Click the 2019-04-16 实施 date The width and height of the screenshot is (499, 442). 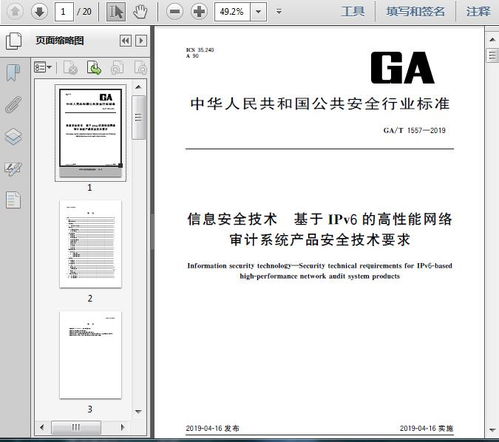426,428
